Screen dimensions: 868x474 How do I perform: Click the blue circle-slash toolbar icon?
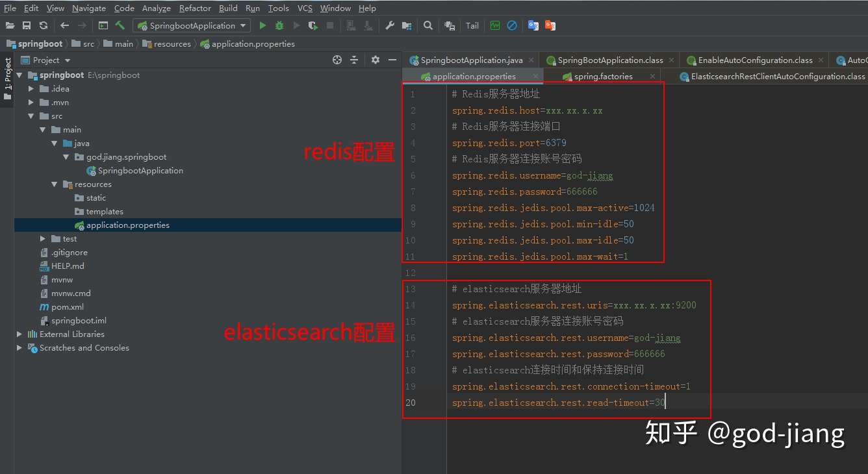coord(512,25)
